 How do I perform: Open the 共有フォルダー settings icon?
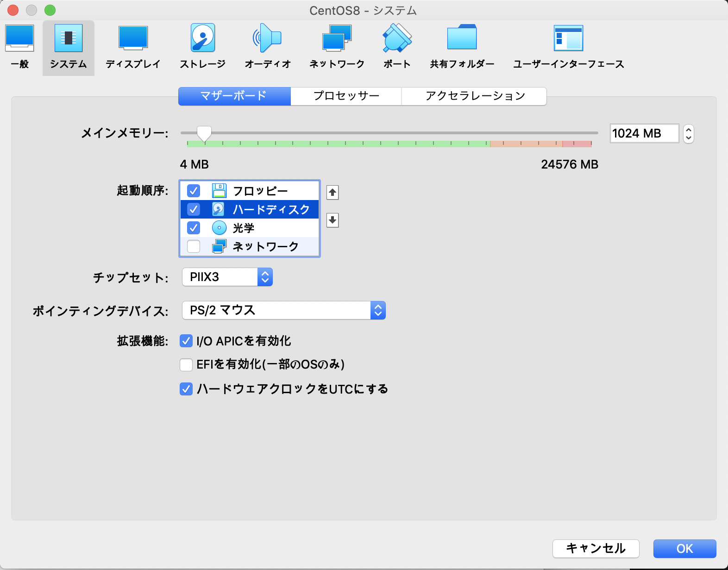click(x=462, y=47)
